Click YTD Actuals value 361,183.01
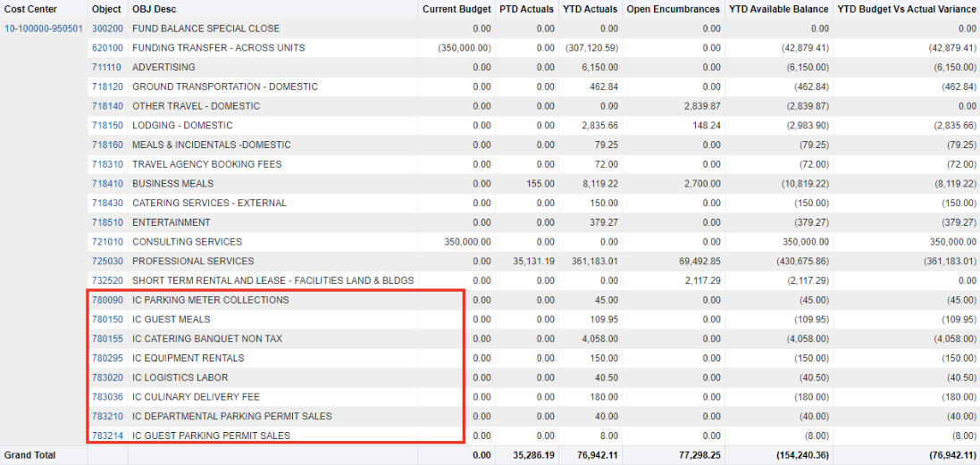 pos(594,261)
